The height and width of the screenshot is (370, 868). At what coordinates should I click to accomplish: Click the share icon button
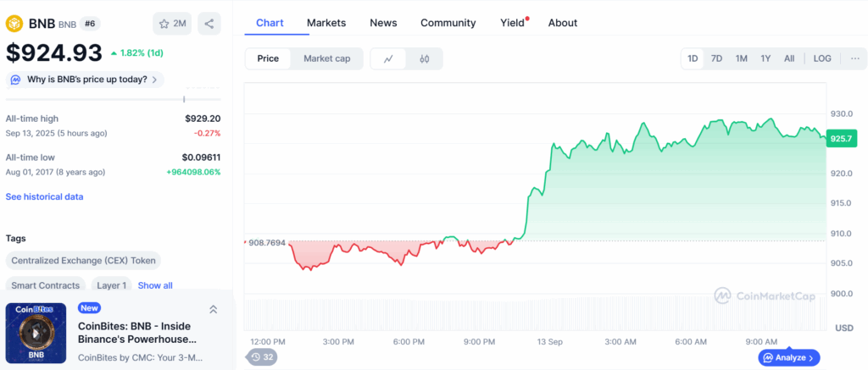coord(209,24)
